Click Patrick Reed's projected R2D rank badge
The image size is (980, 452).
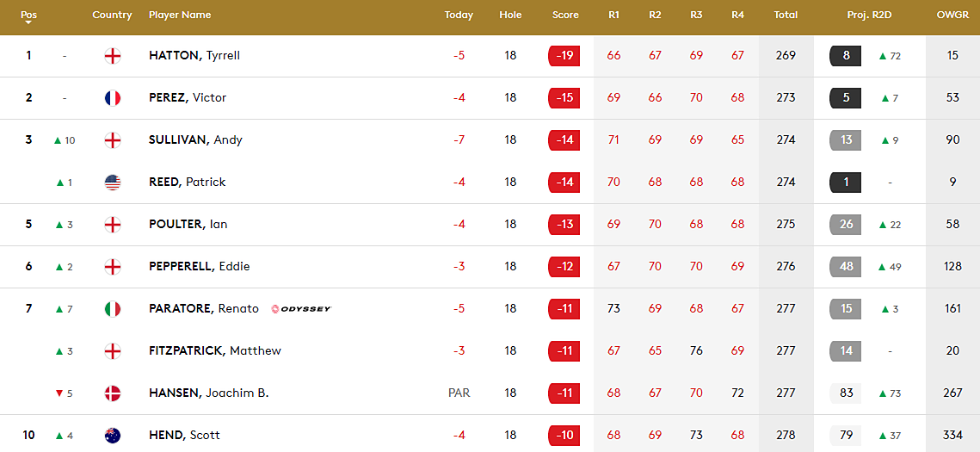click(x=846, y=183)
